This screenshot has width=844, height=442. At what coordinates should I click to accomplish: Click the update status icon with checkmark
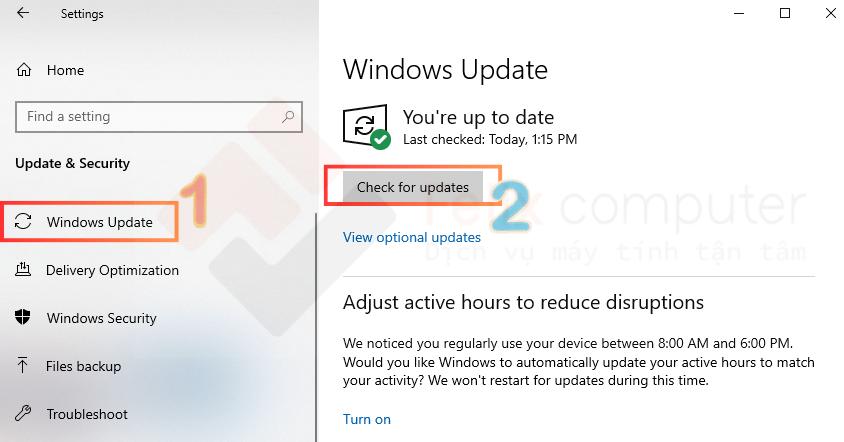pyautogui.click(x=367, y=127)
